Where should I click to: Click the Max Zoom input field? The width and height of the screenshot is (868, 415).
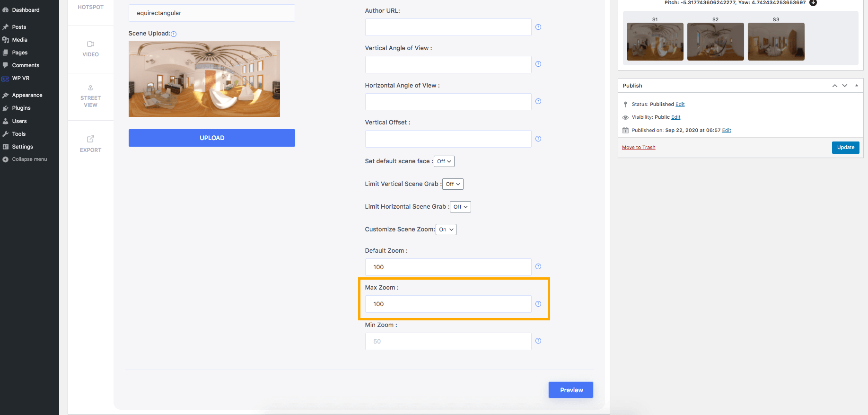click(448, 304)
